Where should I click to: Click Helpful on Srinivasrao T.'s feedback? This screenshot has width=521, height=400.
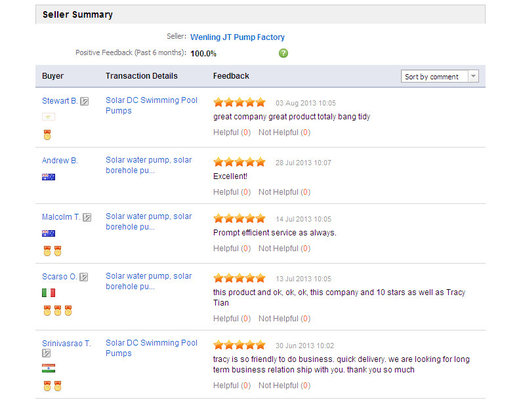click(232, 385)
